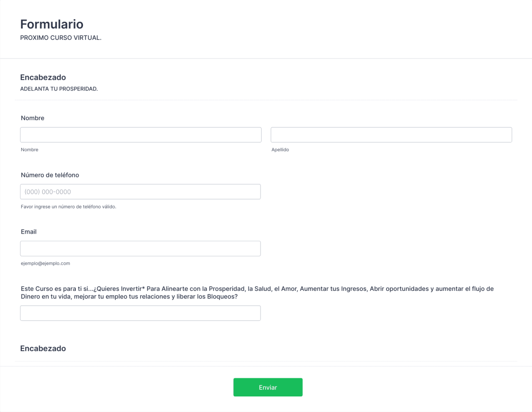
Task: Click the 'Número de teléfono' field label
Action: click(50, 175)
